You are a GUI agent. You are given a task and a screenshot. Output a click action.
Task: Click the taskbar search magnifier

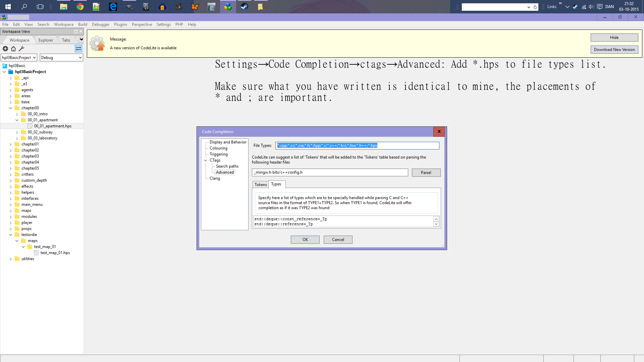coord(24,7)
